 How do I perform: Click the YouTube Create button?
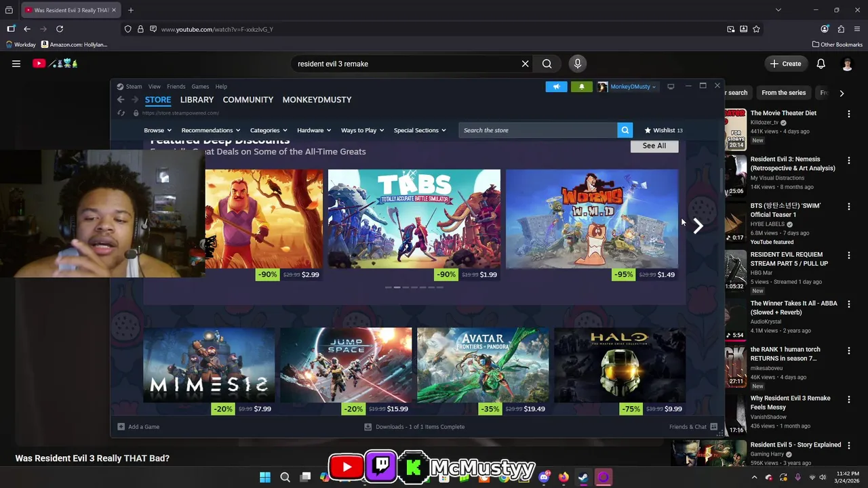click(786, 64)
